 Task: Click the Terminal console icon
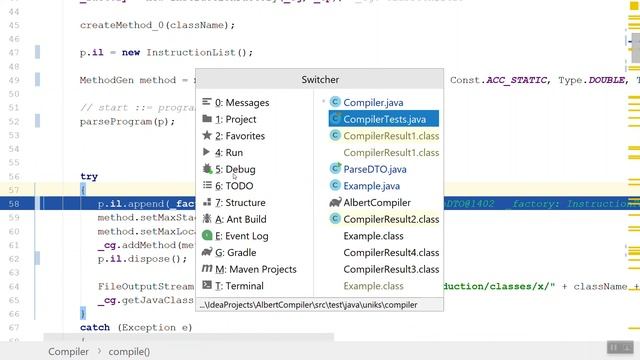tap(207, 285)
